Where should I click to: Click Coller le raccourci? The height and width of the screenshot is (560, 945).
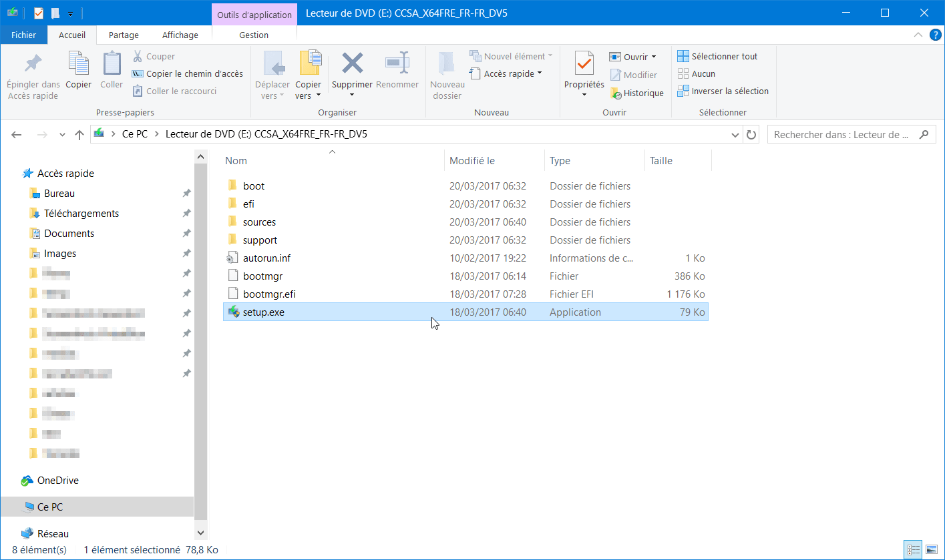(x=174, y=91)
